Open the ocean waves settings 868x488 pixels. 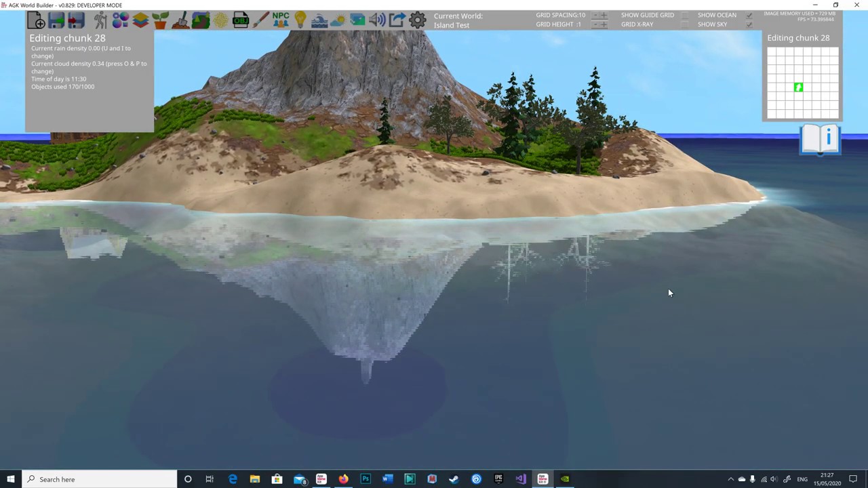[319, 20]
